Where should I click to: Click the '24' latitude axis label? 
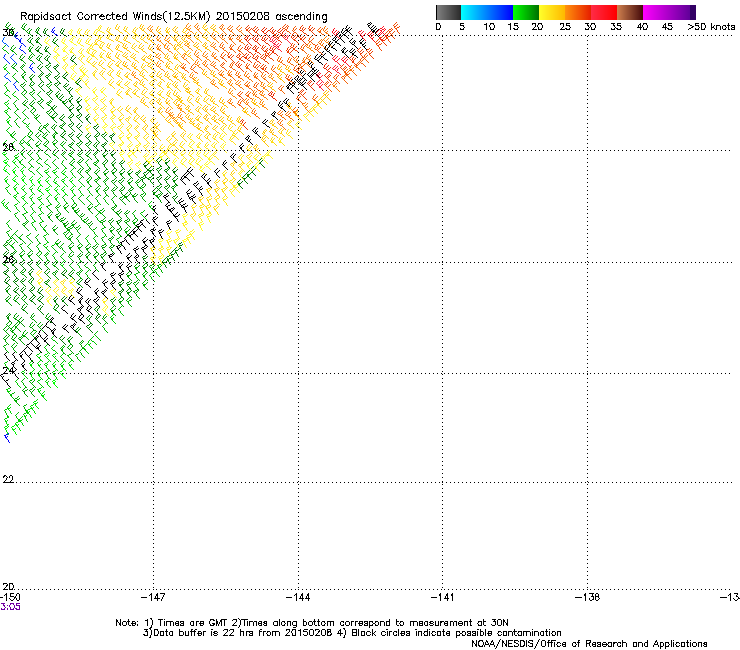tap(8, 370)
